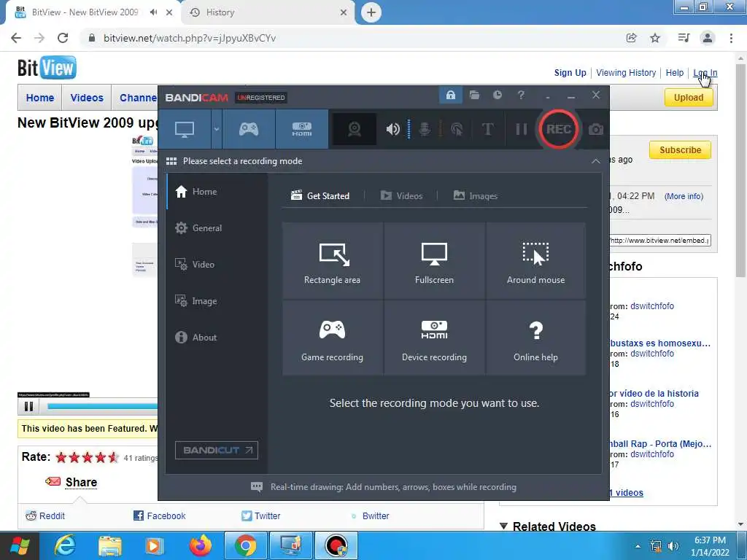This screenshot has height=560, width=747.
Task: Click the Bandicam pause recording button
Action: [521, 129]
